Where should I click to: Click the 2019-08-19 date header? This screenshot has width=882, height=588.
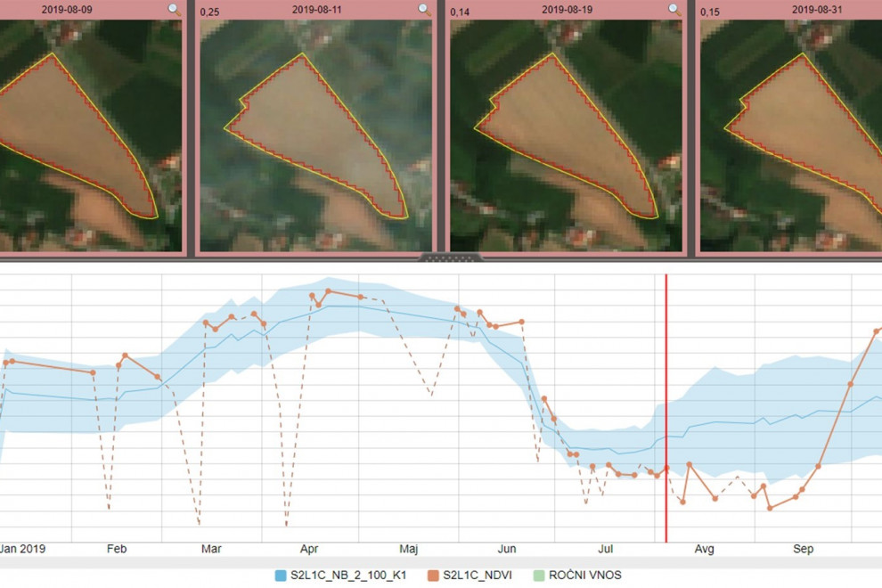tap(567, 10)
